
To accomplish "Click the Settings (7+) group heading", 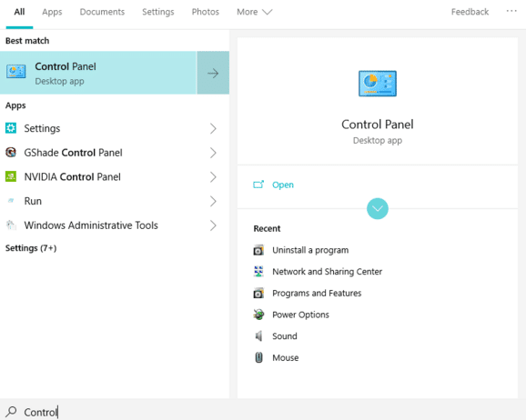I will (x=31, y=248).
